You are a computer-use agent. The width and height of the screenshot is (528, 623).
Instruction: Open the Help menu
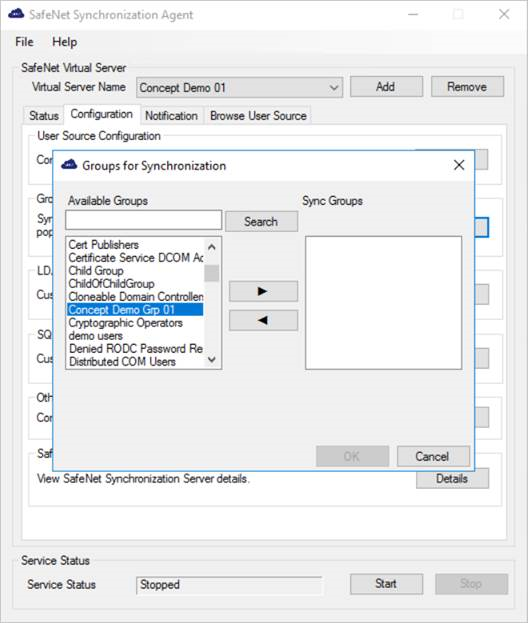pyautogui.click(x=64, y=42)
